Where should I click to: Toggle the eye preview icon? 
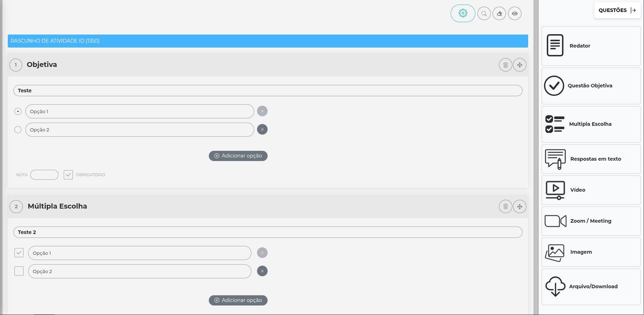(514, 14)
